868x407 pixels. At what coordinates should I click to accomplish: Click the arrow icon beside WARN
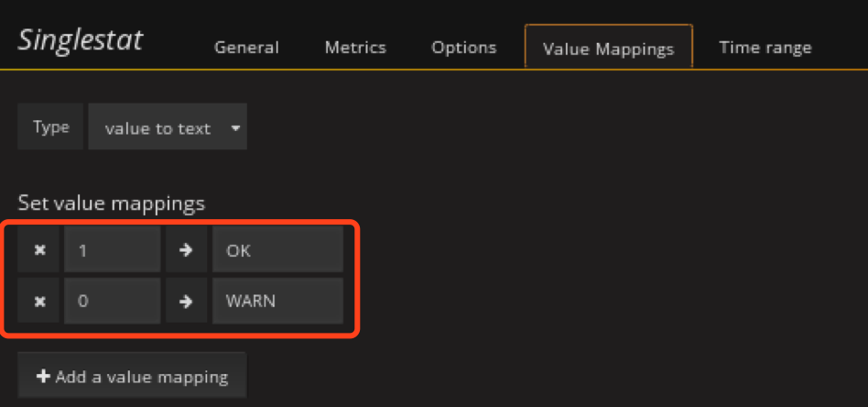pos(186,301)
